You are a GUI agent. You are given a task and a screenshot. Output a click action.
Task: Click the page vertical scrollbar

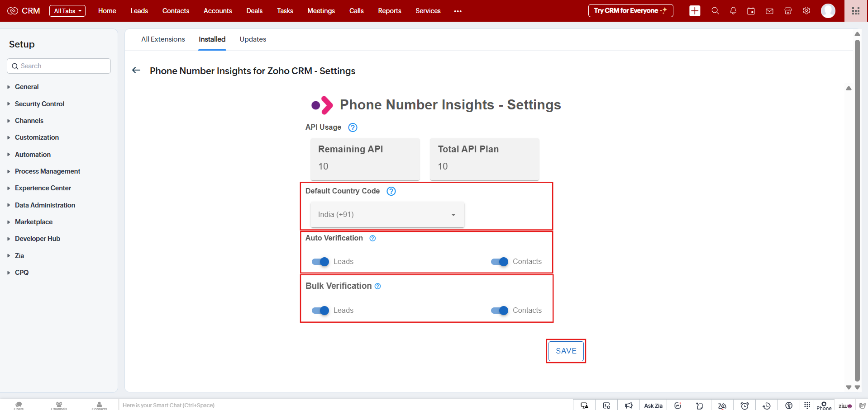857,210
